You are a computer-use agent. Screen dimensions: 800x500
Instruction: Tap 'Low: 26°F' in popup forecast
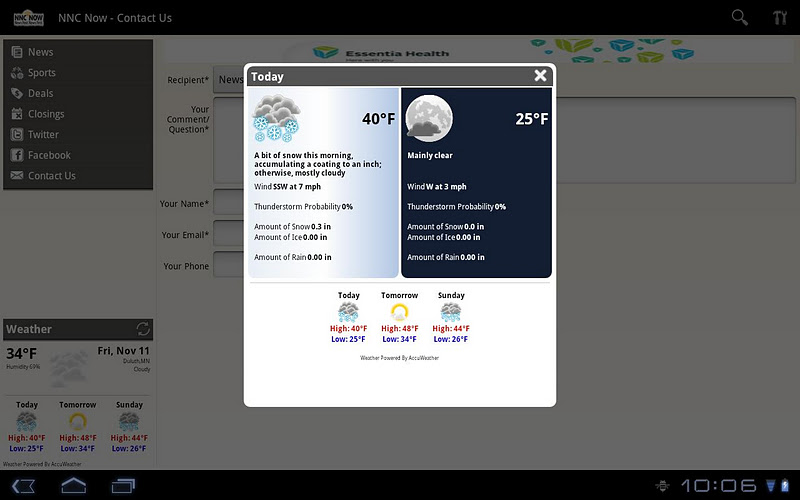coord(451,339)
